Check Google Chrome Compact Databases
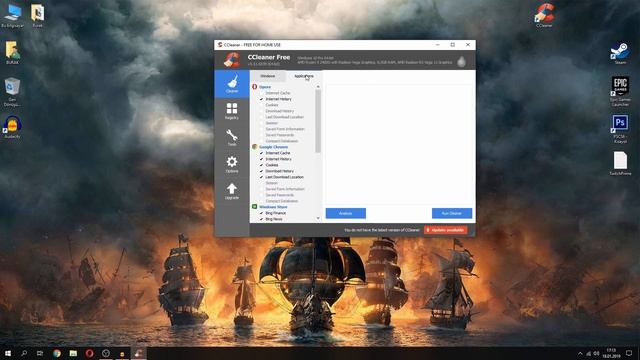This screenshot has height=360, width=640. click(262, 201)
